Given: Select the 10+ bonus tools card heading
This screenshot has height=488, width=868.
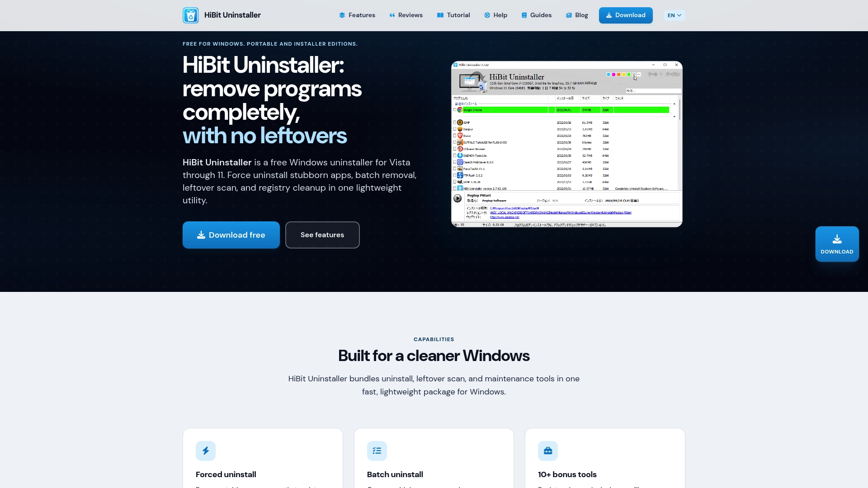Looking at the screenshot, I should pos(567,474).
